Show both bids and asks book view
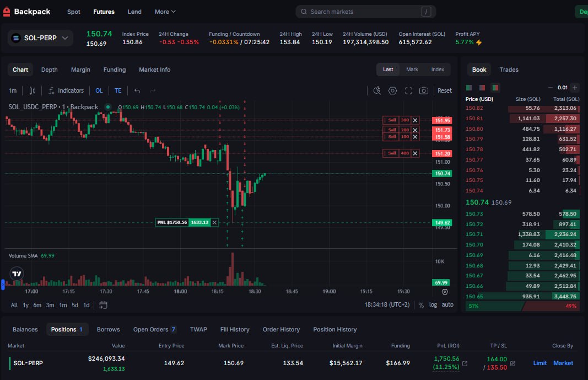The height and width of the screenshot is (380, 588). pyautogui.click(x=495, y=88)
